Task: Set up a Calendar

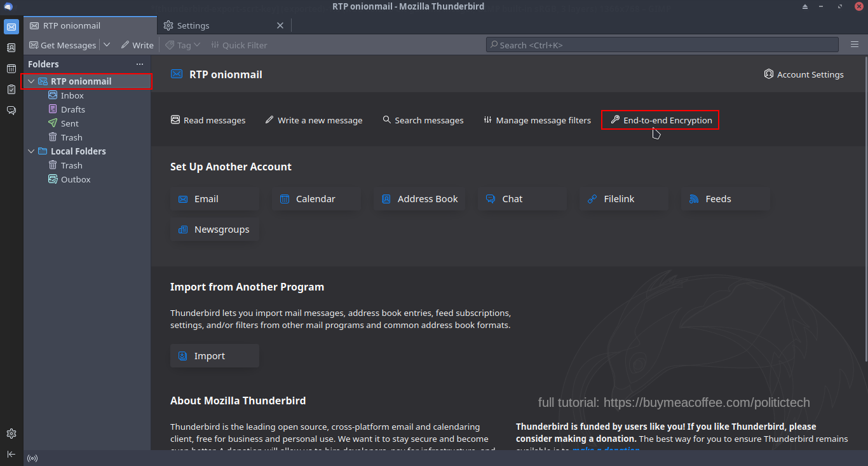Action: (x=316, y=199)
